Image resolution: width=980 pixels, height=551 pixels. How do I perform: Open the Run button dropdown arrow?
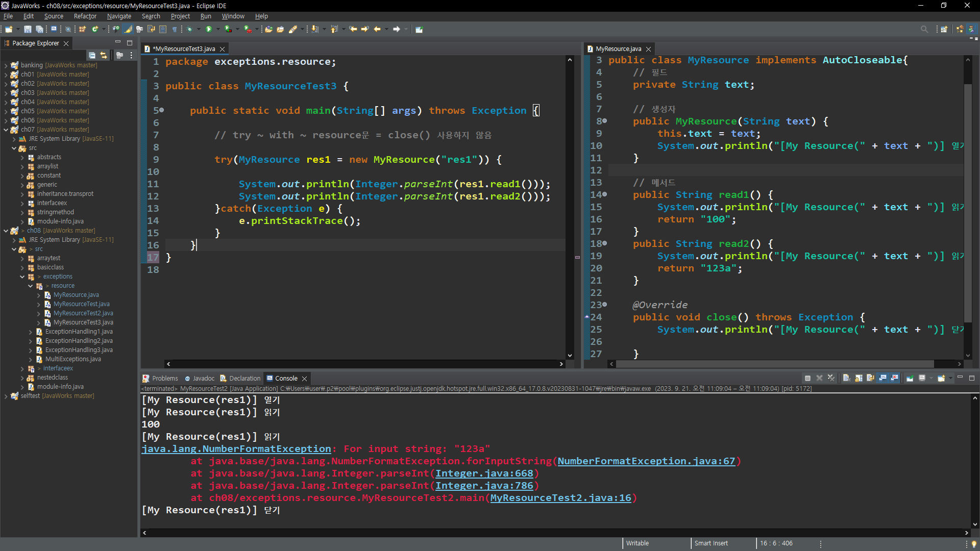(218, 29)
